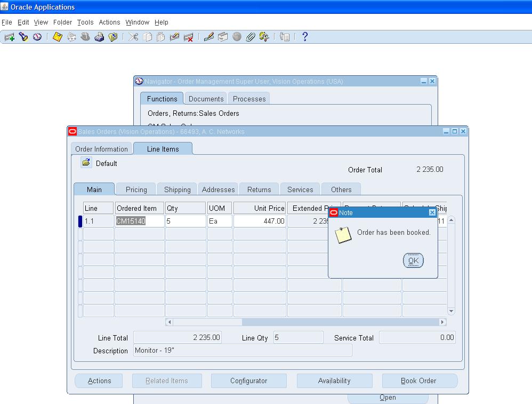Screen dimensions: 532x404
Task: Click the Next Step toolbar icon
Action: pyautogui.click(x=71, y=37)
